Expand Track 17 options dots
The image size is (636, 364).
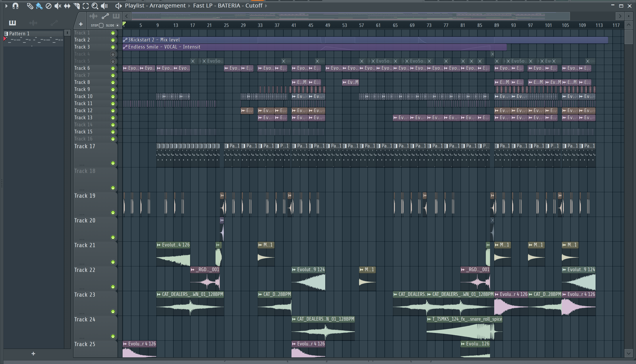tap(82, 165)
